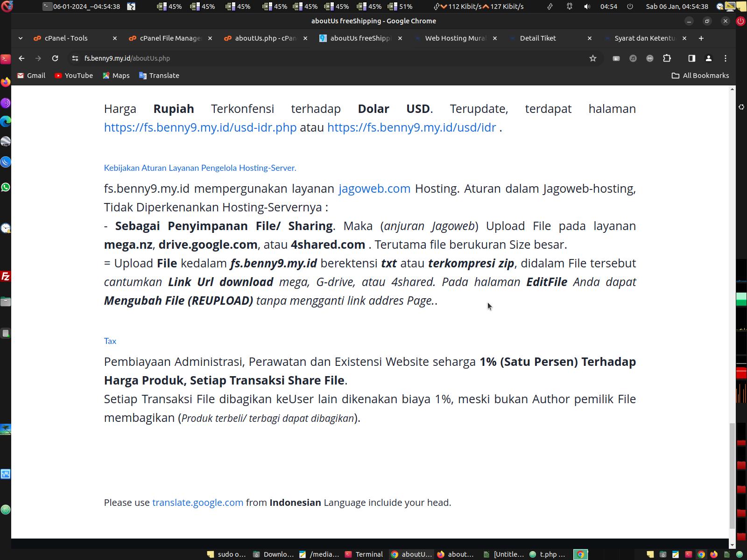Open WhatsApp from the left dock
This screenshot has width=747, height=560.
coord(6,187)
